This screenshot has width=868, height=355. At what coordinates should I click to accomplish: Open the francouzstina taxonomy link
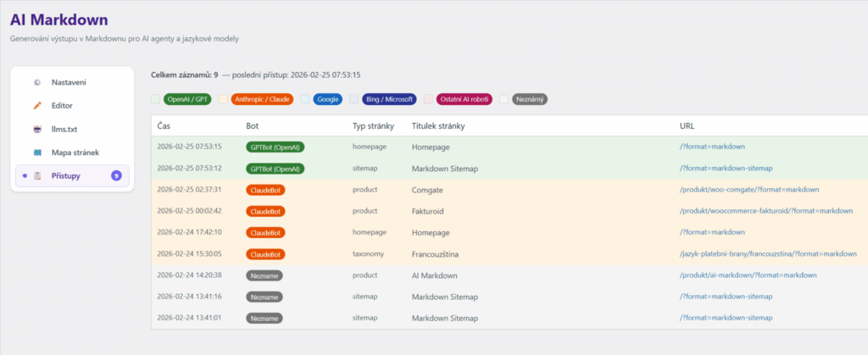pos(768,254)
